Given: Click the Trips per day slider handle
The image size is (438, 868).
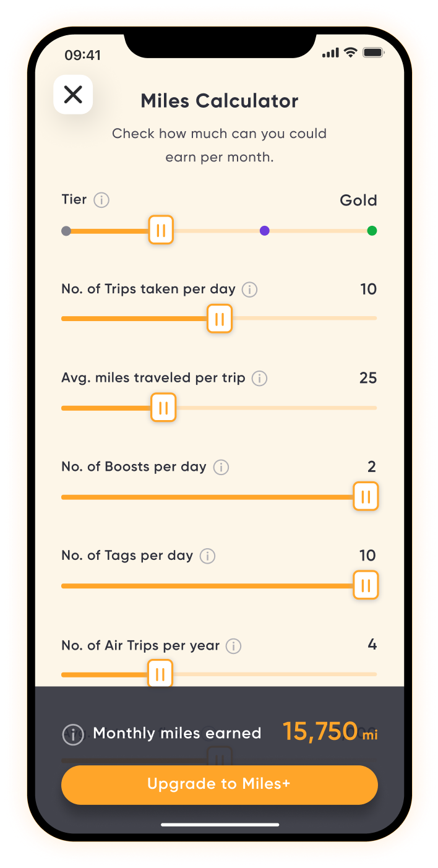Looking at the screenshot, I should 219,319.
